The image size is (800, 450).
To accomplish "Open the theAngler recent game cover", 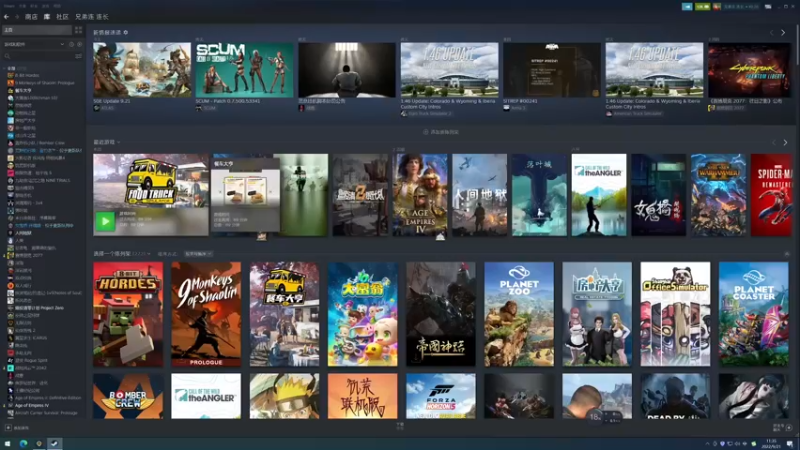I will pyautogui.click(x=599, y=195).
